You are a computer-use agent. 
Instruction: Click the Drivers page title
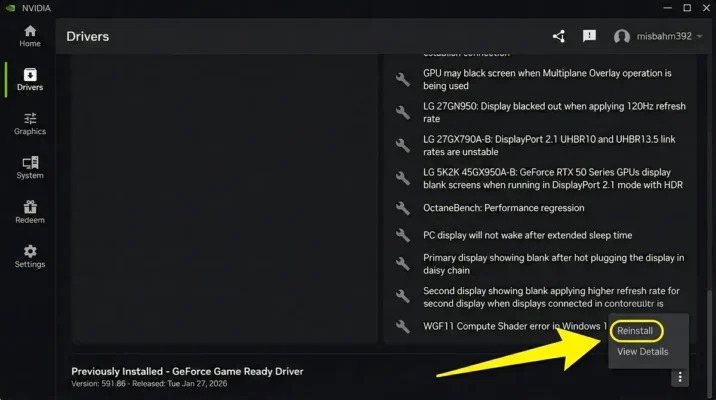[x=87, y=37]
